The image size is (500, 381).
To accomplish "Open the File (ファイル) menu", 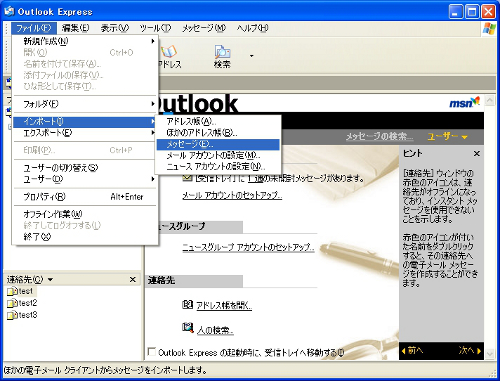I will click(x=34, y=28).
